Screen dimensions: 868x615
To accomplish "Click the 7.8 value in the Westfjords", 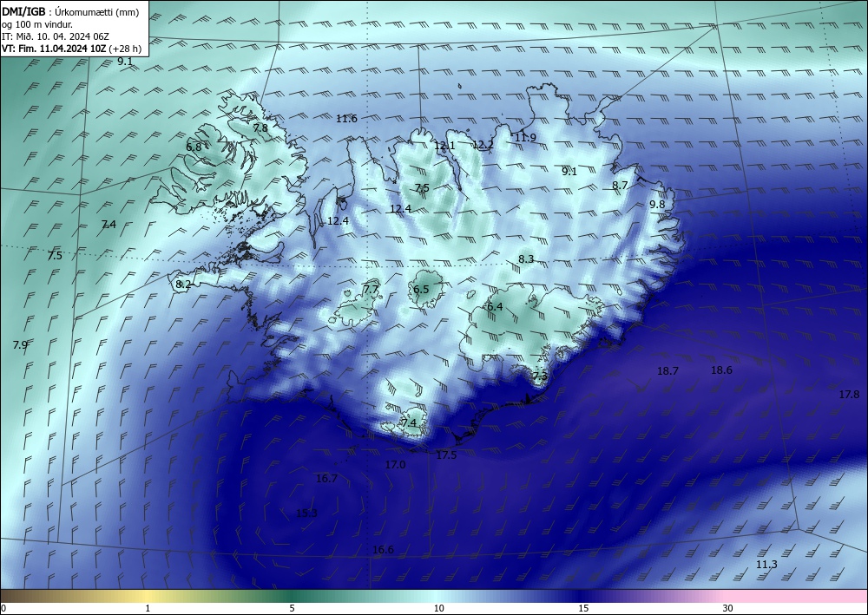I will coord(260,128).
